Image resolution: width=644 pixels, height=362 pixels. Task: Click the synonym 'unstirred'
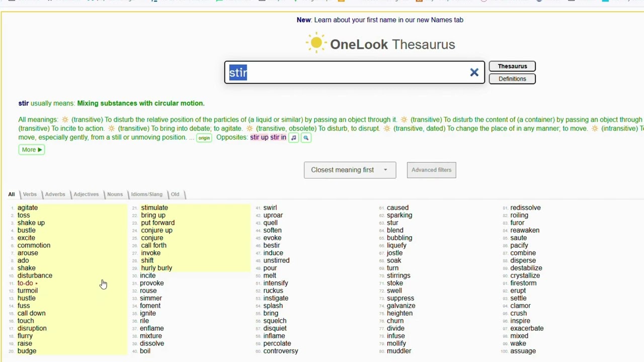coord(276,260)
